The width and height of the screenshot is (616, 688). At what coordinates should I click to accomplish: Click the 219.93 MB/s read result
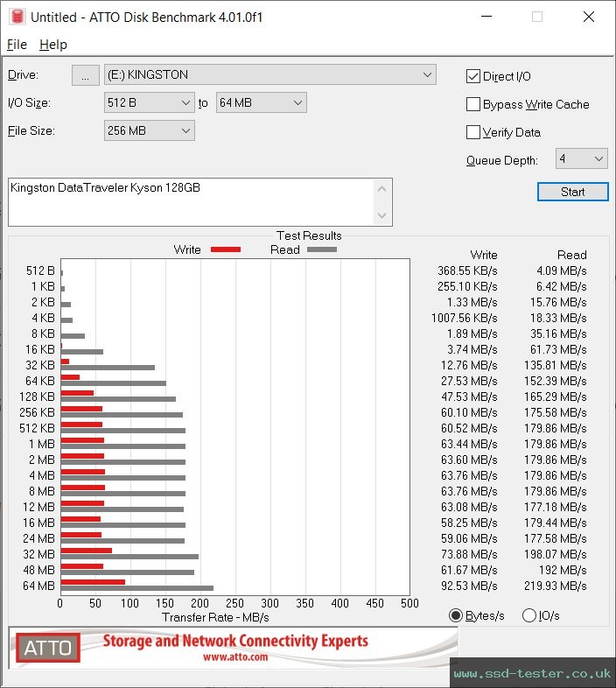(x=555, y=586)
